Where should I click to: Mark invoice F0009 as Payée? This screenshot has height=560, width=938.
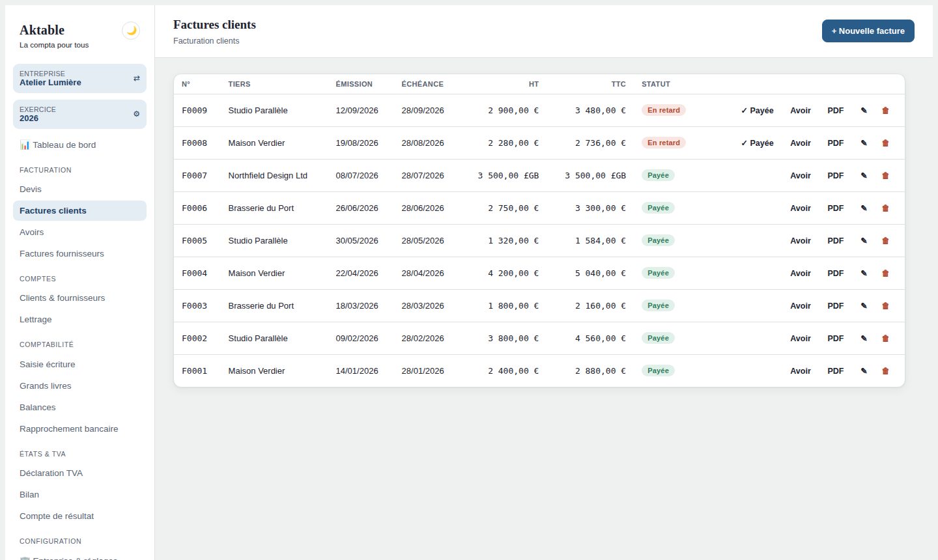coord(757,111)
